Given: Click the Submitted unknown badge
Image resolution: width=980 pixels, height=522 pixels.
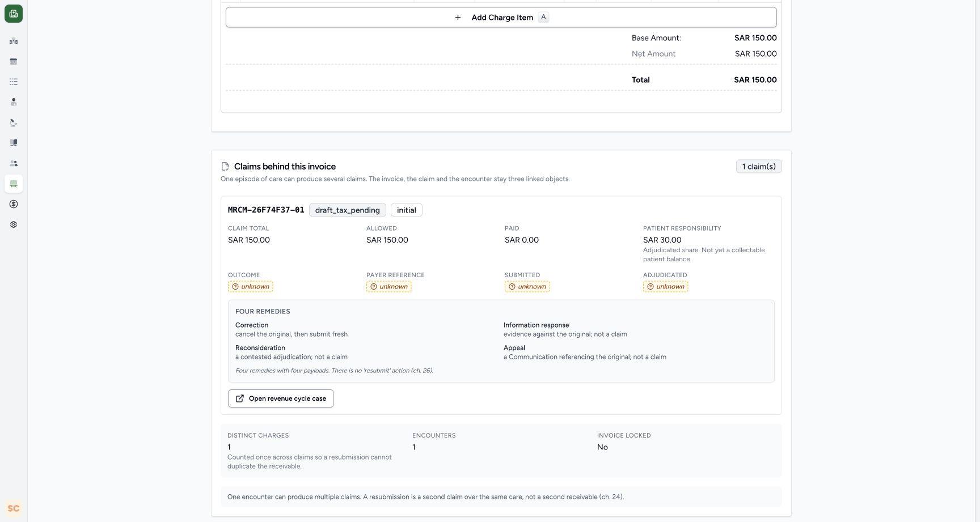Looking at the screenshot, I should click(x=527, y=287).
